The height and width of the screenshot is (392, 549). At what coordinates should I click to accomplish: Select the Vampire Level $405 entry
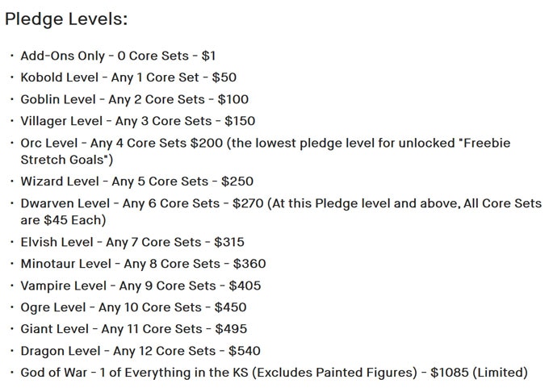pyautogui.click(x=140, y=286)
